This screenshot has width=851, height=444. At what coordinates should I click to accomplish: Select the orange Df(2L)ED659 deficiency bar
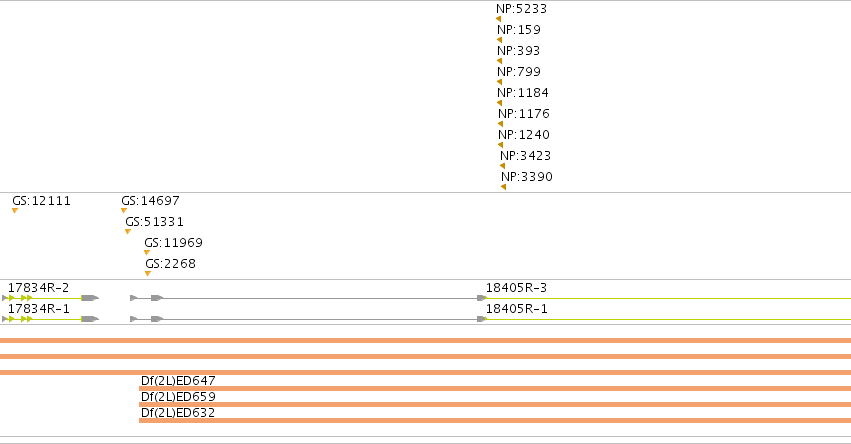495,404
